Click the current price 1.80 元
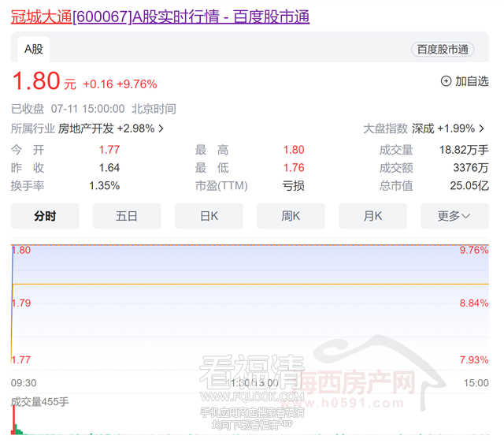This screenshot has height=443, width=504. pos(44,81)
